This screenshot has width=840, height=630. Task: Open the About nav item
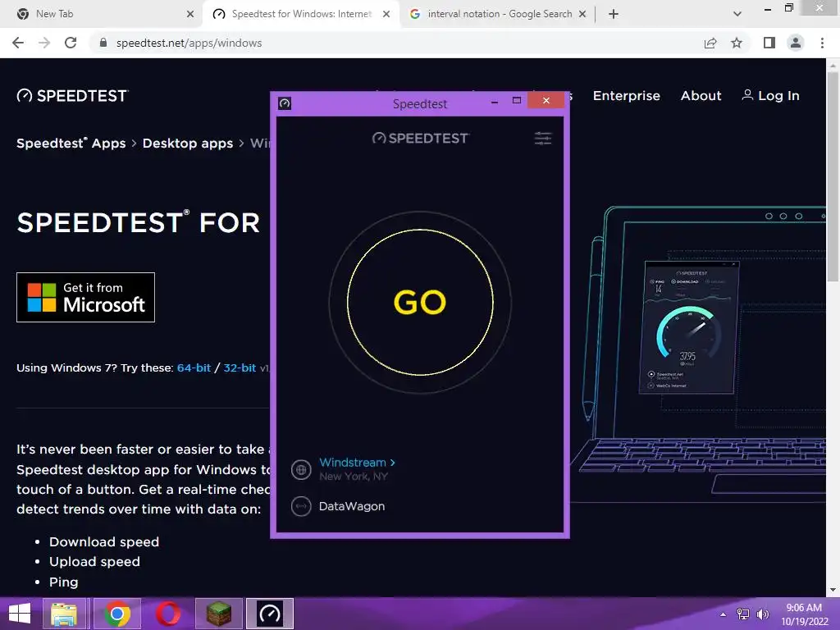701,95
